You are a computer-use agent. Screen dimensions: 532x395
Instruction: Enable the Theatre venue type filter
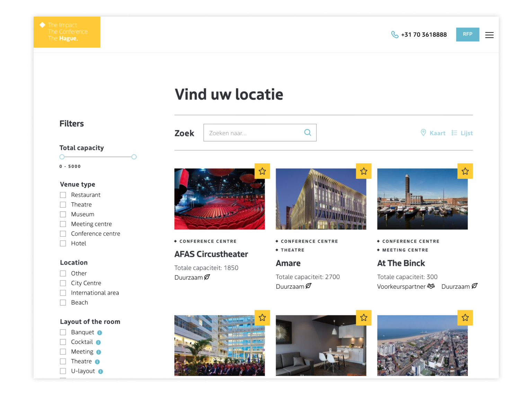(x=63, y=204)
